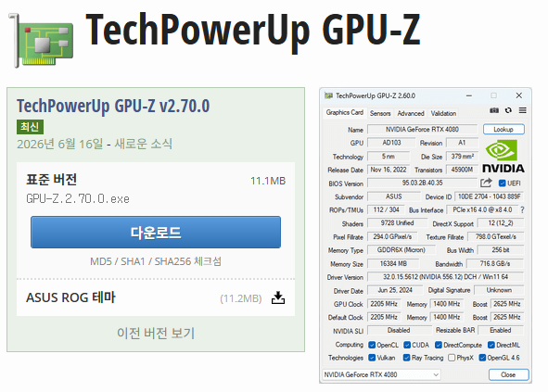
Task: Click the Device ID value 10DE 2704
Action: coord(490,196)
